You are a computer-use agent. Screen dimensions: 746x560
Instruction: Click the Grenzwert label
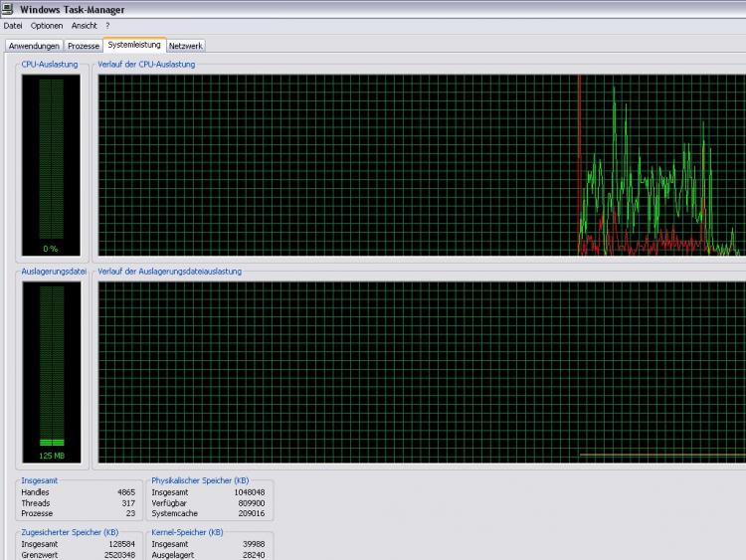click(40, 555)
